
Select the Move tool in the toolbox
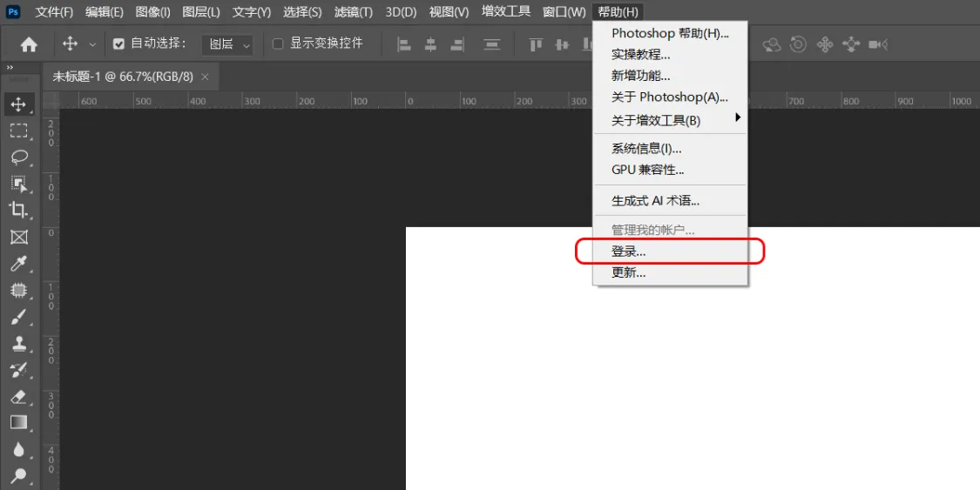pos(19,104)
